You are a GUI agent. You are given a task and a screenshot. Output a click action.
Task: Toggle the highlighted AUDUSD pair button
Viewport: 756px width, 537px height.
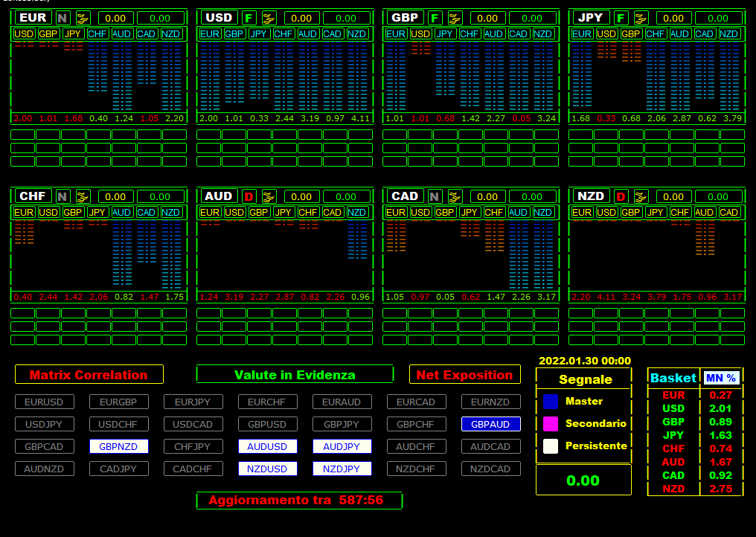point(268,446)
